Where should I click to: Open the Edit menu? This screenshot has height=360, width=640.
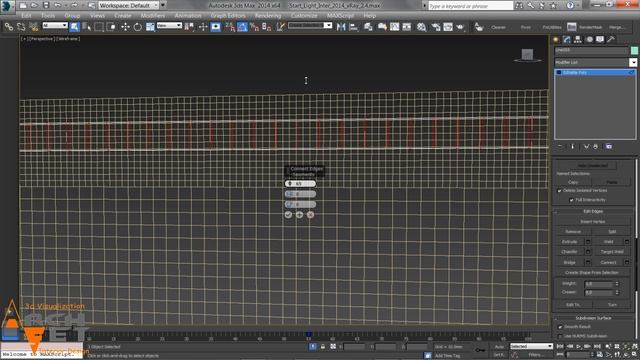[26, 16]
